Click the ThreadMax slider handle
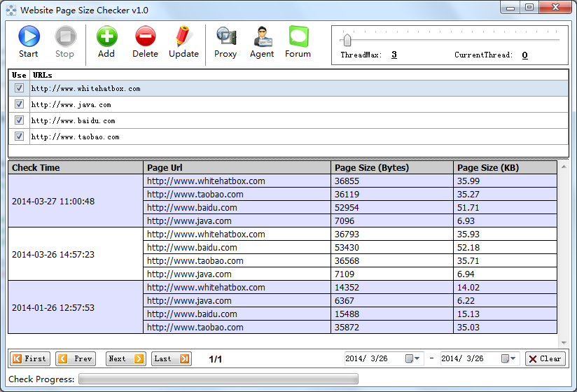The width and height of the screenshot is (577, 392). pos(347,39)
